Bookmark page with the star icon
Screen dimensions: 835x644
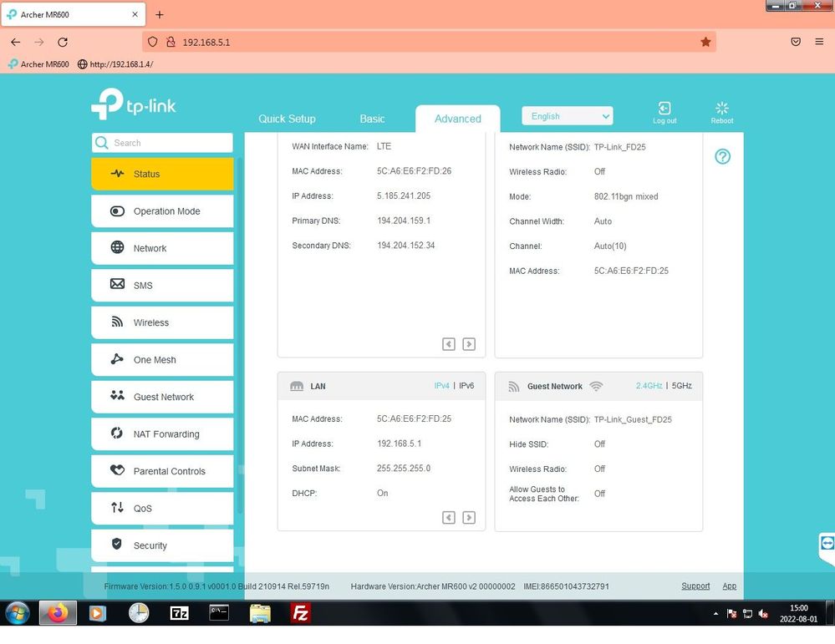click(705, 42)
